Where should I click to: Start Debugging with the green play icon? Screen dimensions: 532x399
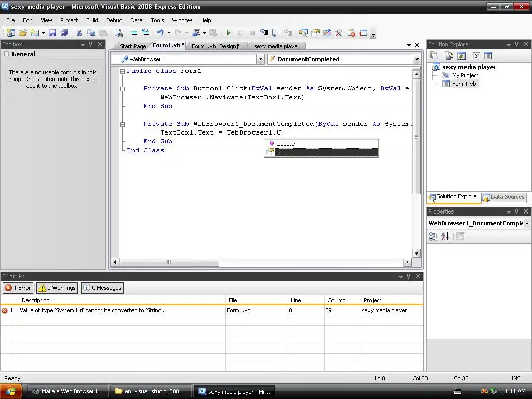coord(229,33)
